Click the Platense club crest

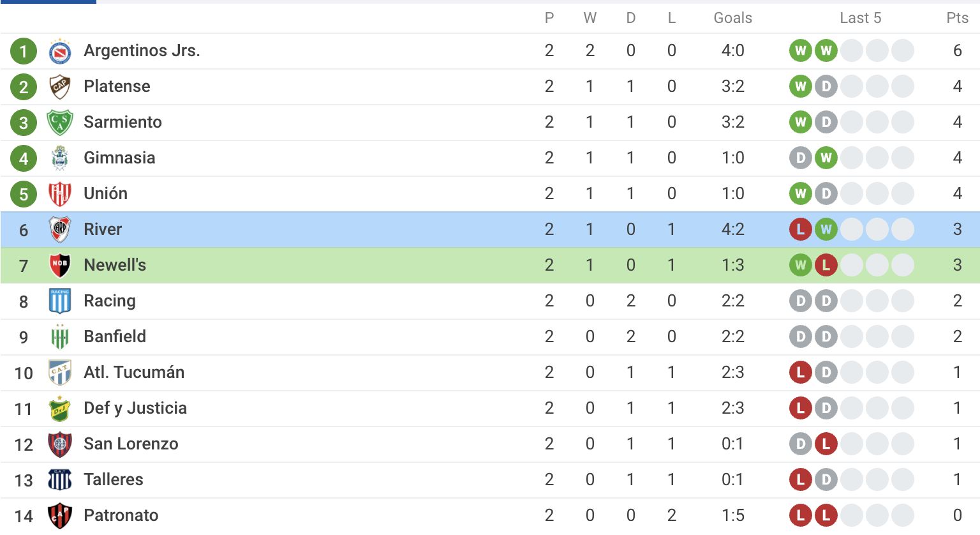click(60, 87)
